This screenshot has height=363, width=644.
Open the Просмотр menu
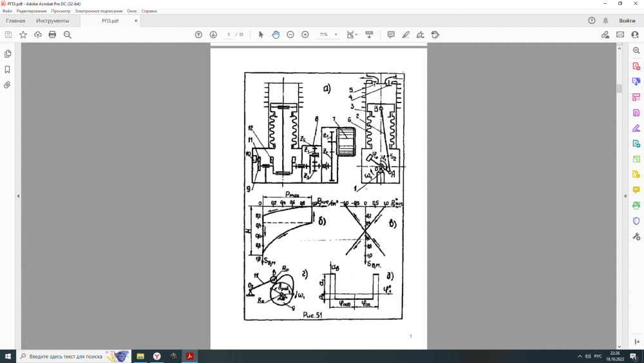tap(60, 11)
